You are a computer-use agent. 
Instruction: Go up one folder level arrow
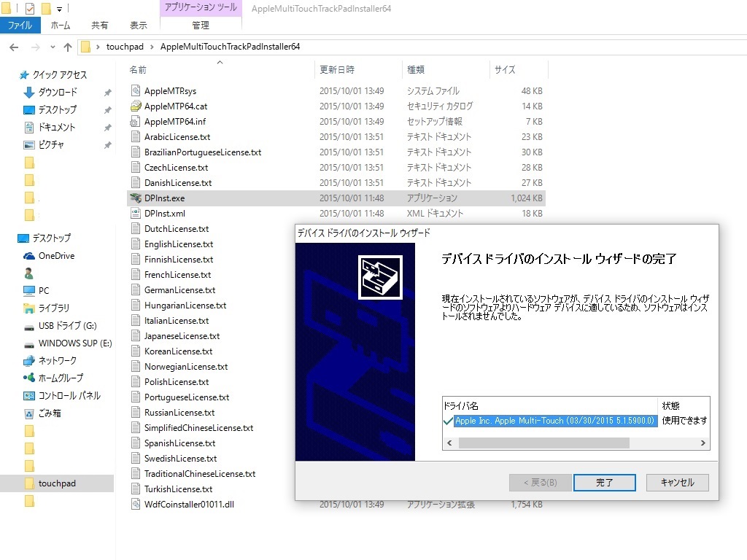68,47
